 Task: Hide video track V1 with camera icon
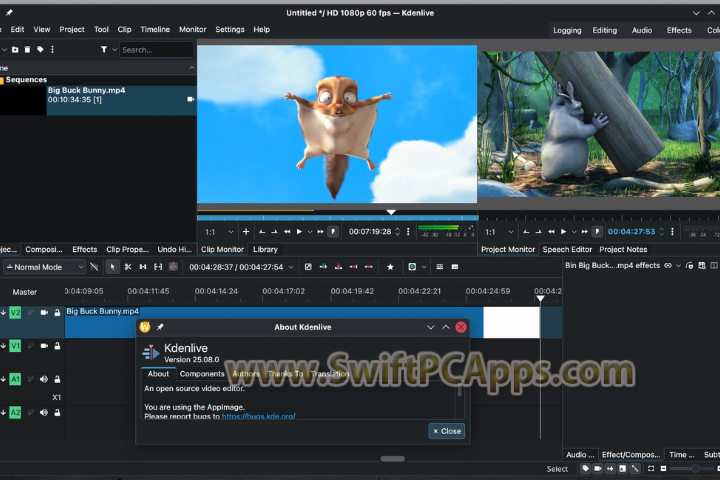[x=44, y=346]
